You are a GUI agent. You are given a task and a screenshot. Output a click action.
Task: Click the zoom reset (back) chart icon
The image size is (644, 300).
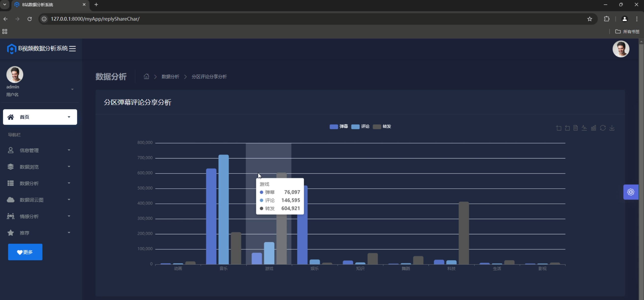coord(567,128)
